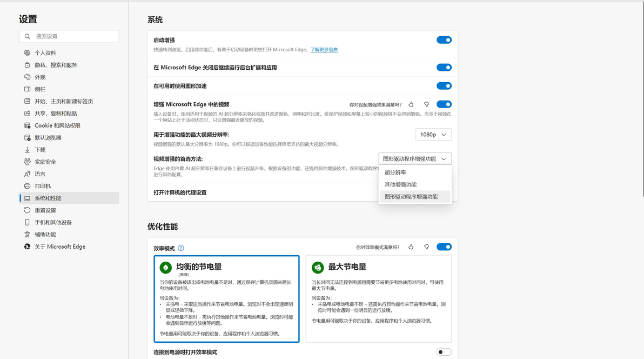Give thumbs up for efficiency mode
The image size is (644, 359).
411,247
